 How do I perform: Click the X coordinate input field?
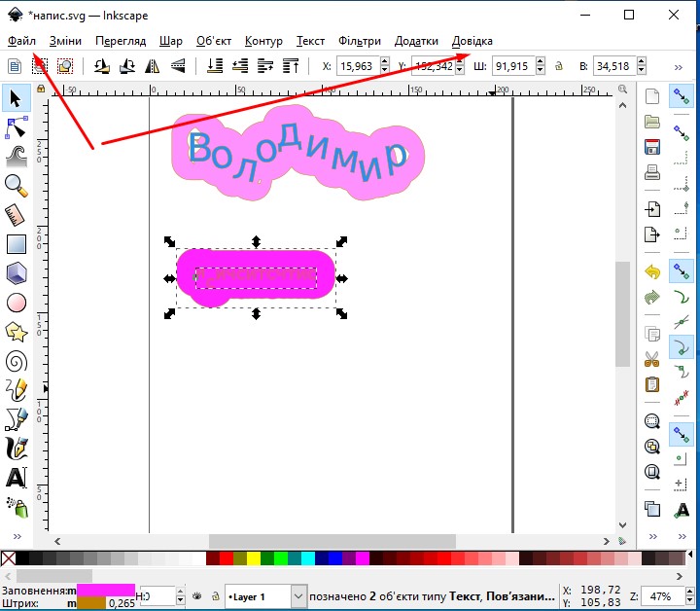click(x=358, y=66)
